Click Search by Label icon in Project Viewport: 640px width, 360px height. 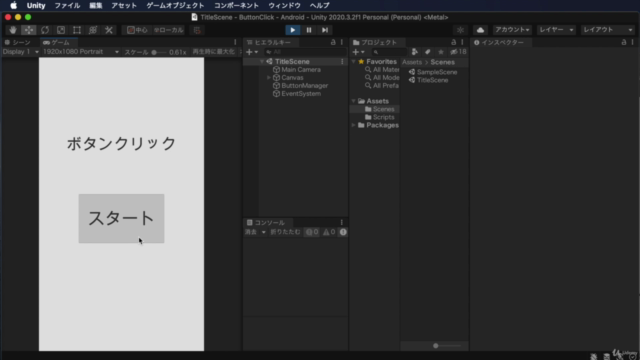427,52
